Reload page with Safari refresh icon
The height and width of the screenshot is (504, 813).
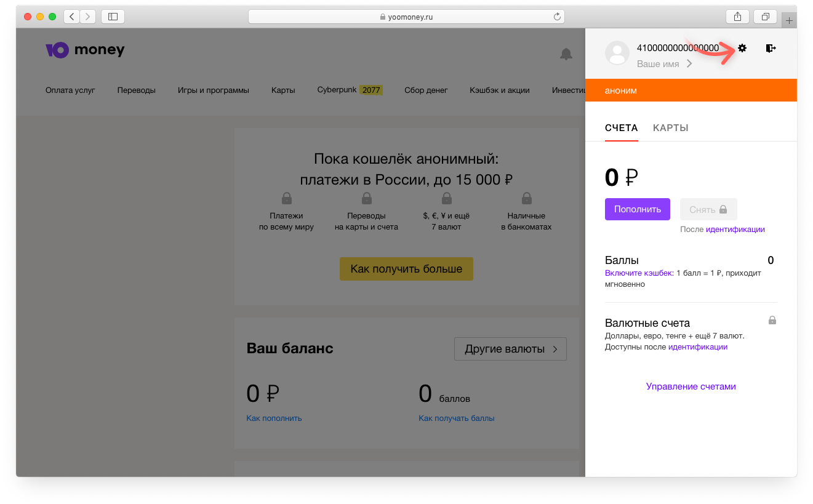pyautogui.click(x=557, y=17)
